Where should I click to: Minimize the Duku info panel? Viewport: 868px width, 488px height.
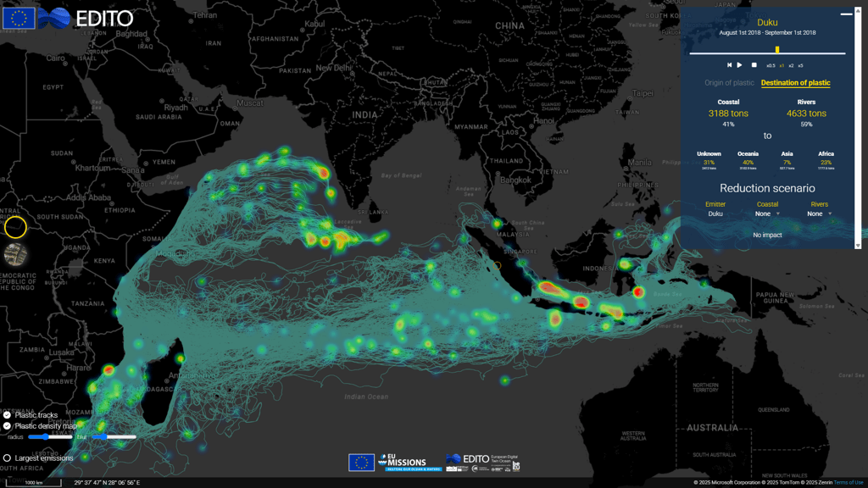tap(846, 14)
